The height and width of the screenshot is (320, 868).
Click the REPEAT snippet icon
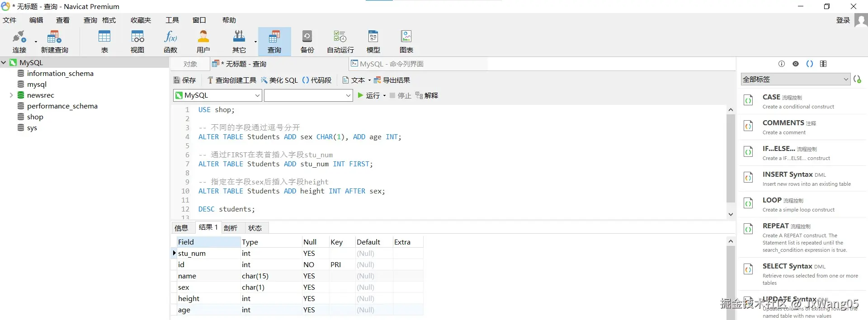[x=749, y=229]
